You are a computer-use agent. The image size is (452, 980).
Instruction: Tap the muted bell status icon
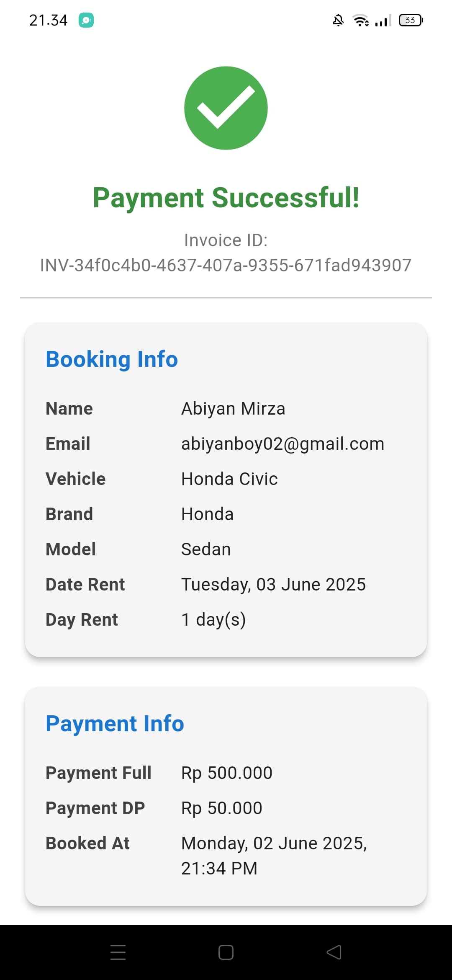tap(338, 20)
